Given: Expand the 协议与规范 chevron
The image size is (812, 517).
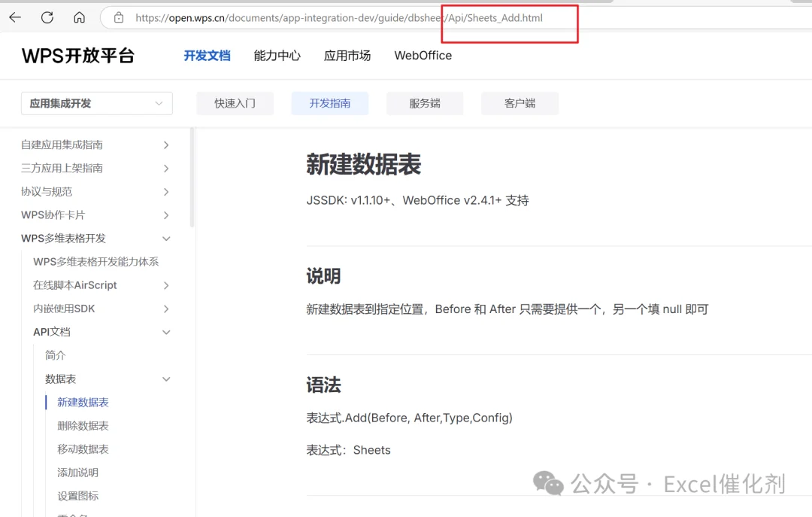Looking at the screenshot, I should click(x=166, y=192).
